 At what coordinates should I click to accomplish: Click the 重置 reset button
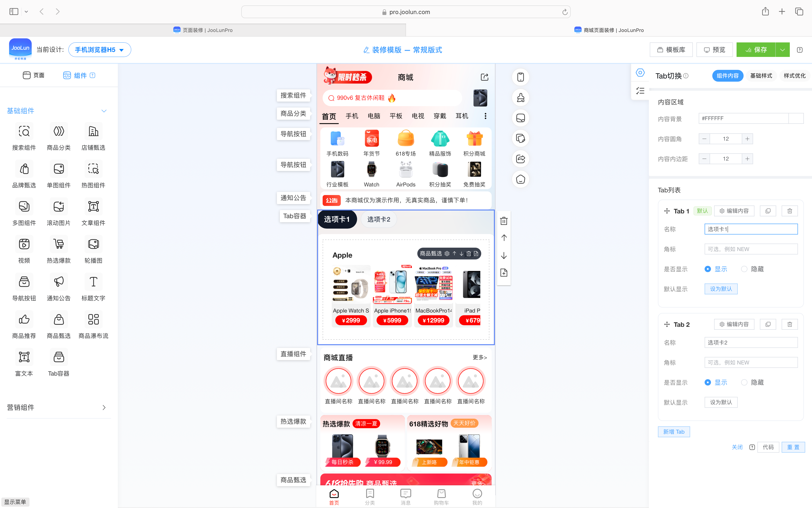[793, 447]
